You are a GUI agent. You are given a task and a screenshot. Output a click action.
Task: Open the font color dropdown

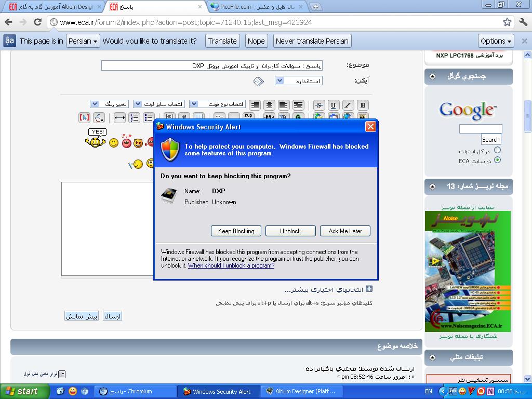click(x=109, y=104)
